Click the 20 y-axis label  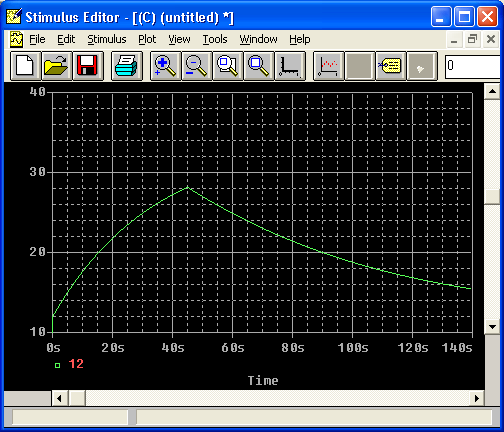(37, 252)
